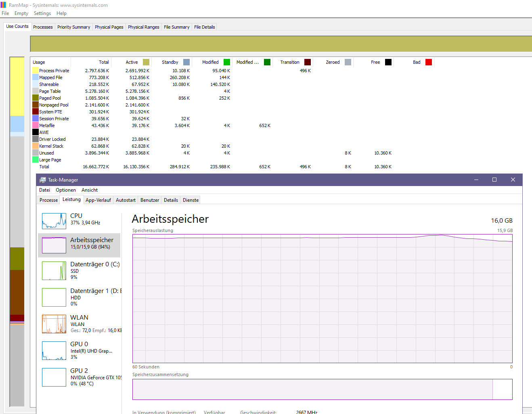Click the Kernel Stack orange swatch
The height and width of the screenshot is (414, 532).
tap(36, 146)
